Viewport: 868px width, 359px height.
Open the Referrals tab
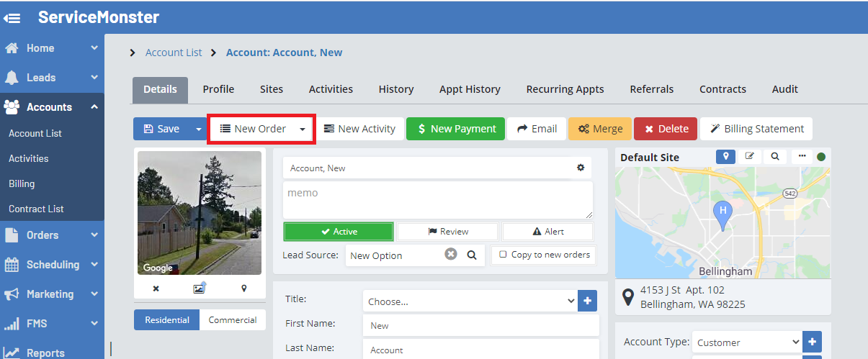tap(652, 89)
